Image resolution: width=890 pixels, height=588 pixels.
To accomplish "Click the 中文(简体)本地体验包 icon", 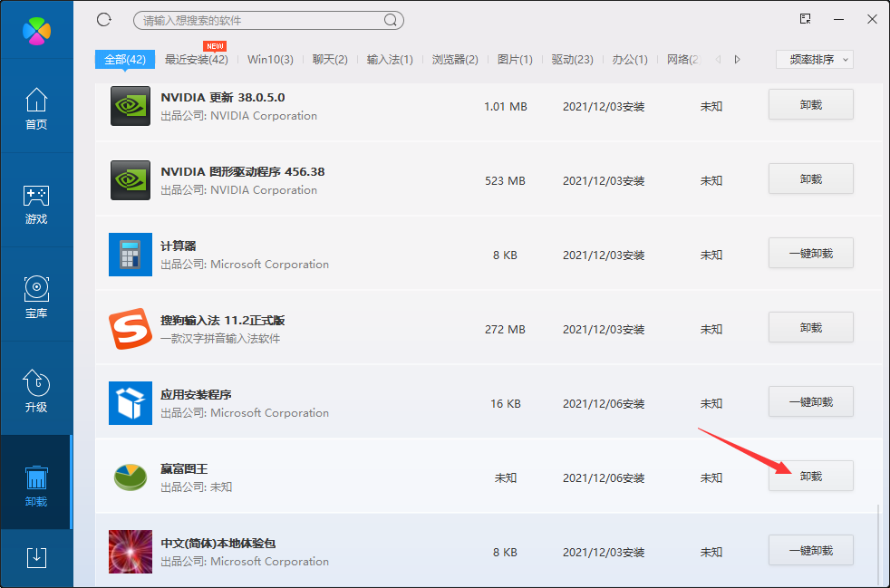I will pos(131,552).
